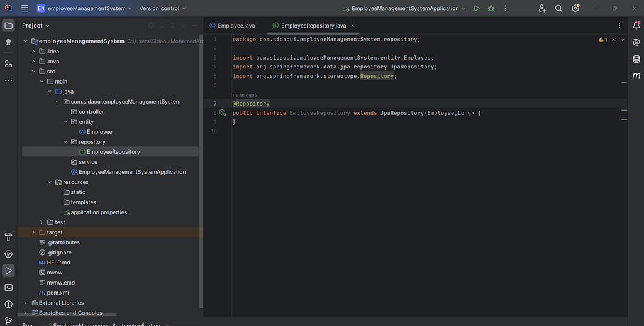This screenshot has height=326, width=644.
Task: Open the Code With Me add-user icon
Action: [x=542, y=8]
